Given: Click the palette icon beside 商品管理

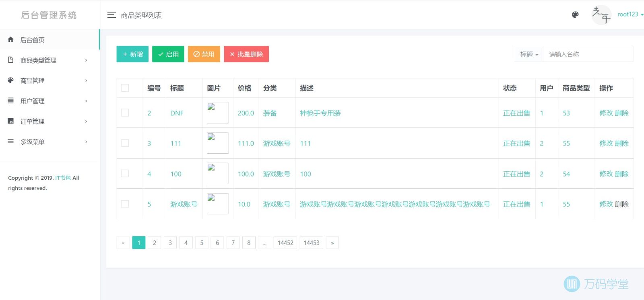Looking at the screenshot, I should coord(11,80).
